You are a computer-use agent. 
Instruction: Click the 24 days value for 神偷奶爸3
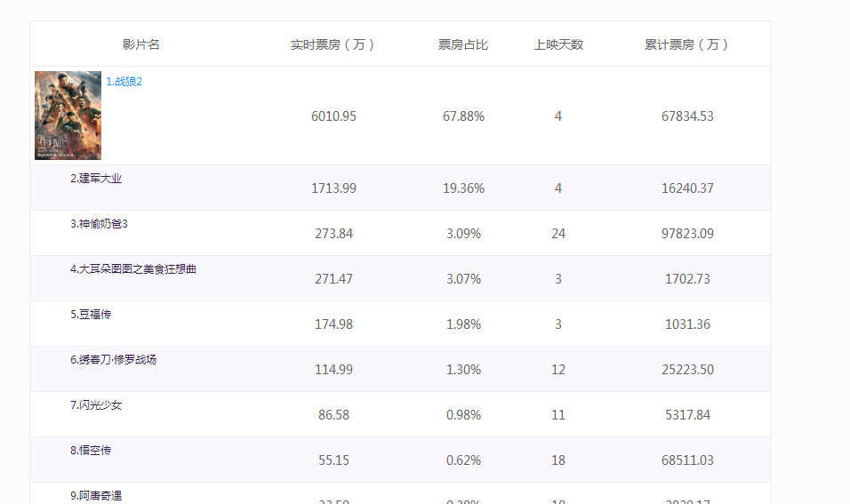[x=558, y=234]
